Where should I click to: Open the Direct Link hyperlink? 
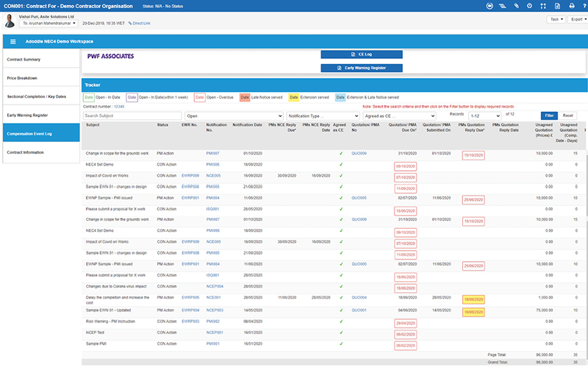click(141, 24)
